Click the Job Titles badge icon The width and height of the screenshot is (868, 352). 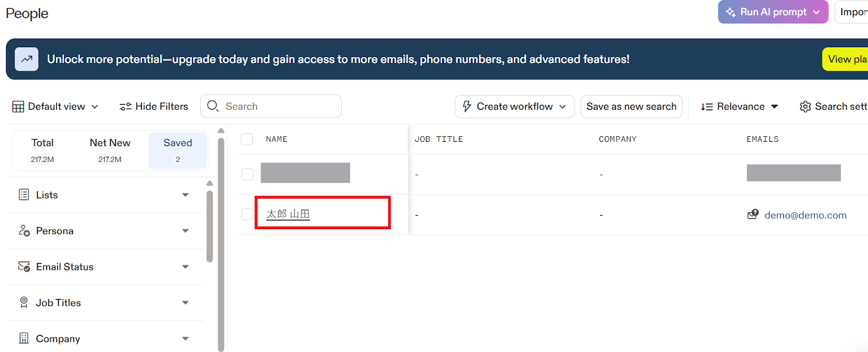24,302
